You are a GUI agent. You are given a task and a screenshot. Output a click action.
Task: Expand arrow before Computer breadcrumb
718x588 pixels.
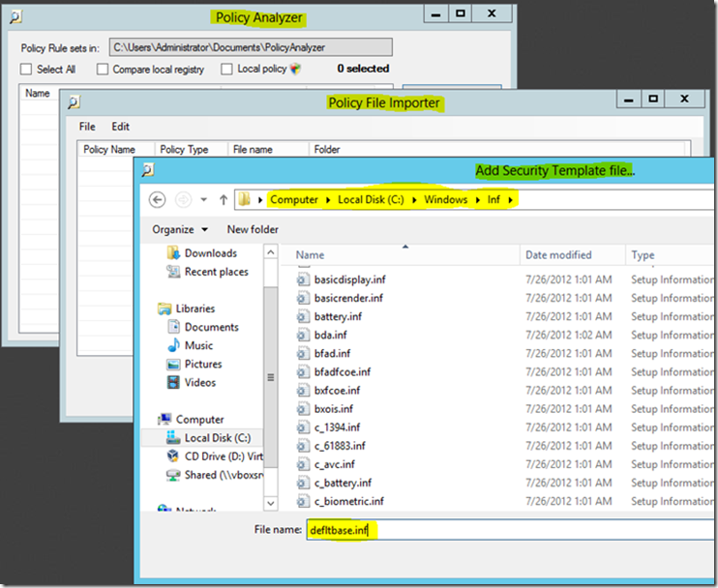tap(260, 200)
